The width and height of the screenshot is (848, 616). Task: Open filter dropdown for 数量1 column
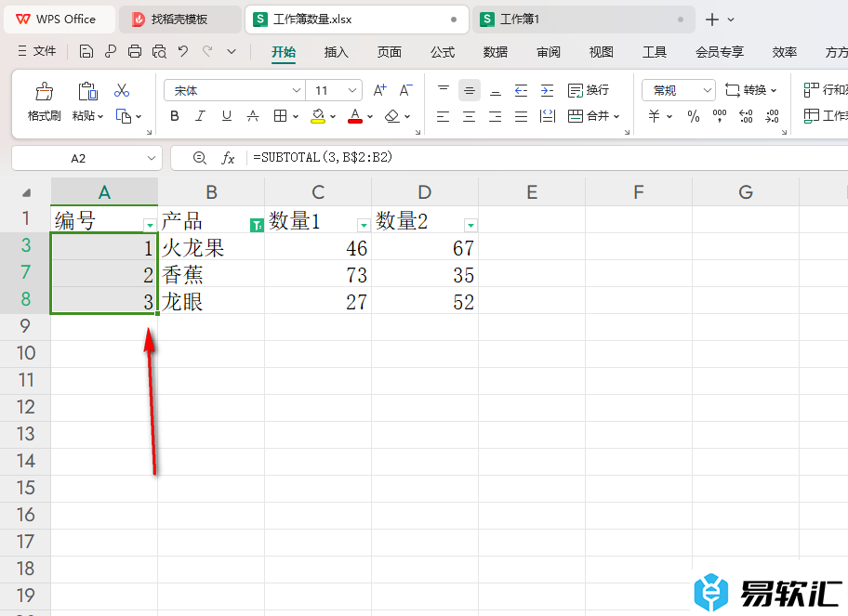tap(364, 225)
